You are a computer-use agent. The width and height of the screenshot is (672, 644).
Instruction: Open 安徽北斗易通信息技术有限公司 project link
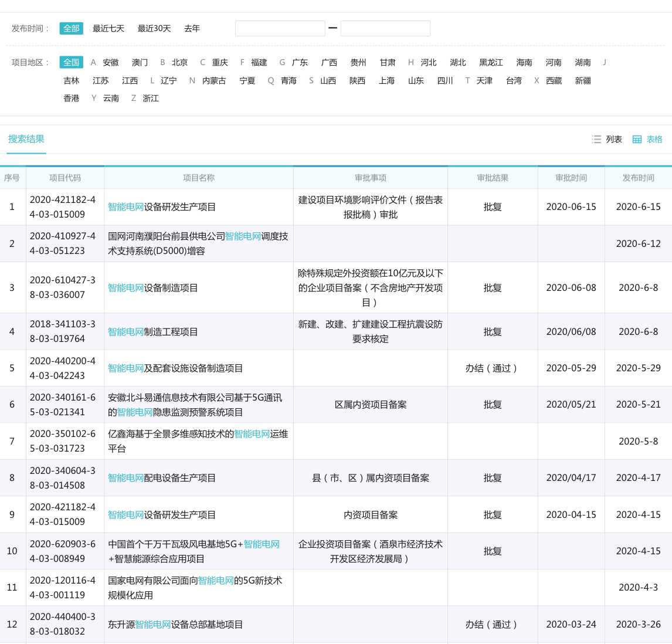coord(195,405)
